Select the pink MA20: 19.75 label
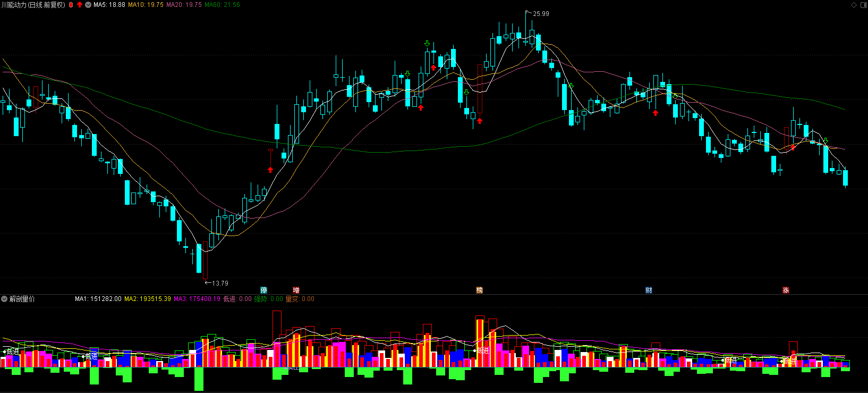868x393 pixels. (184, 5)
